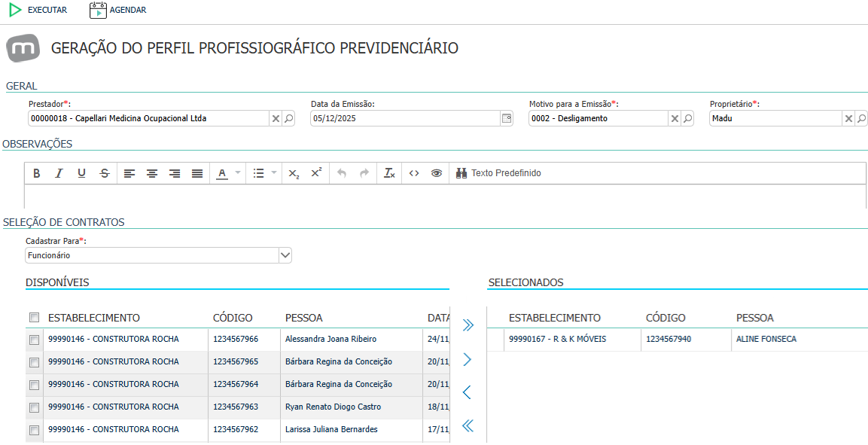The image size is (868, 445).
Task: Check the row checkbox for código 1234567964
Action: 35,385
